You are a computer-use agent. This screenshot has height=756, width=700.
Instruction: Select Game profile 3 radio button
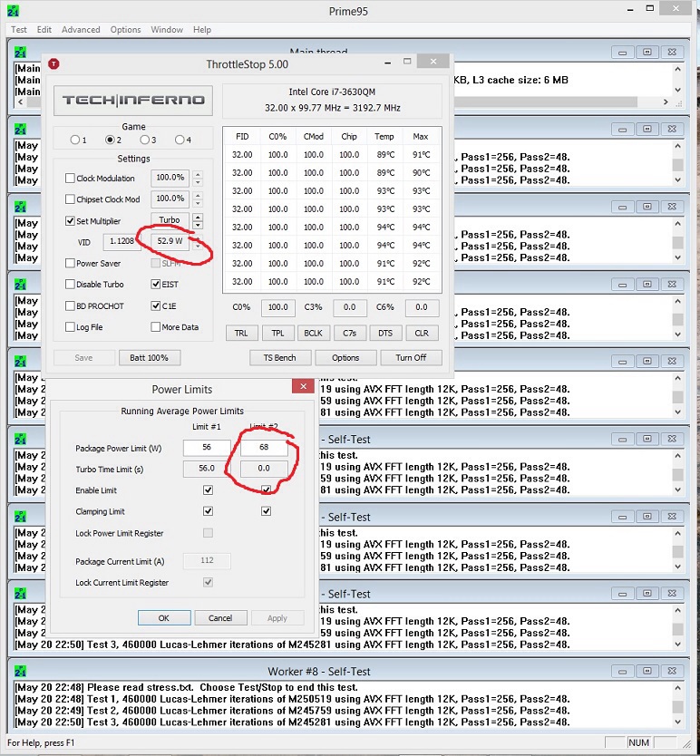click(144, 140)
